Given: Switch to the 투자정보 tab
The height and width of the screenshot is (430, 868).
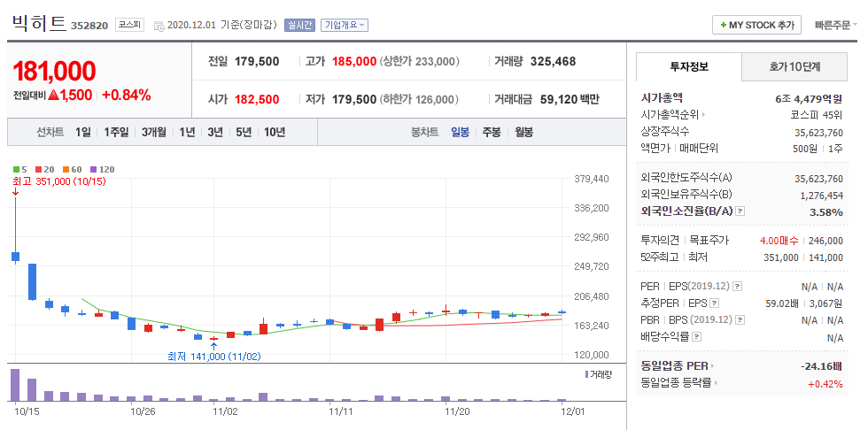Looking at the screenshot, I should click(x=689, y=67).
